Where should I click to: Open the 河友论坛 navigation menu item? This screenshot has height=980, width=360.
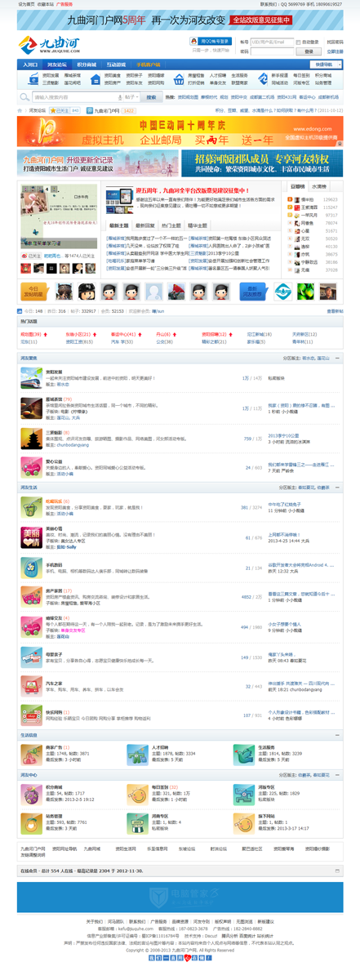point(57,64)
